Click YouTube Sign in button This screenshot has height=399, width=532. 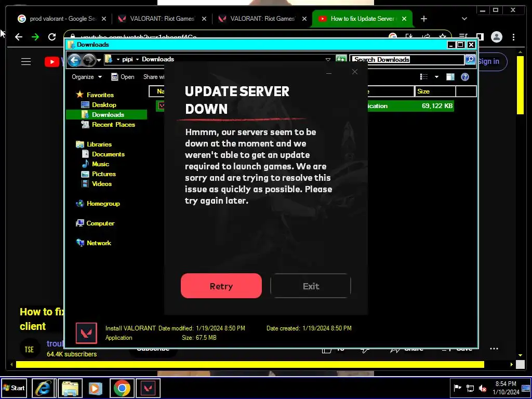point(491,61)
